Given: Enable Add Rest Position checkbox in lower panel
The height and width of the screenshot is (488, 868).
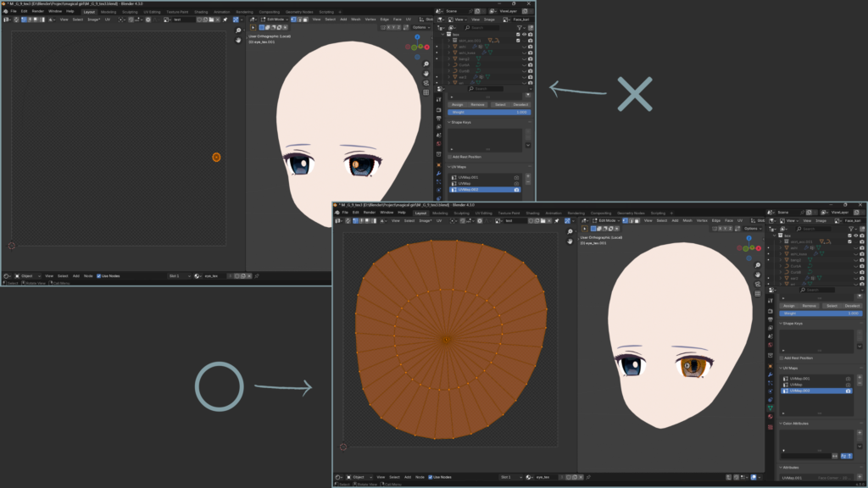Looking at the screenshot, I should click(782, 358).
